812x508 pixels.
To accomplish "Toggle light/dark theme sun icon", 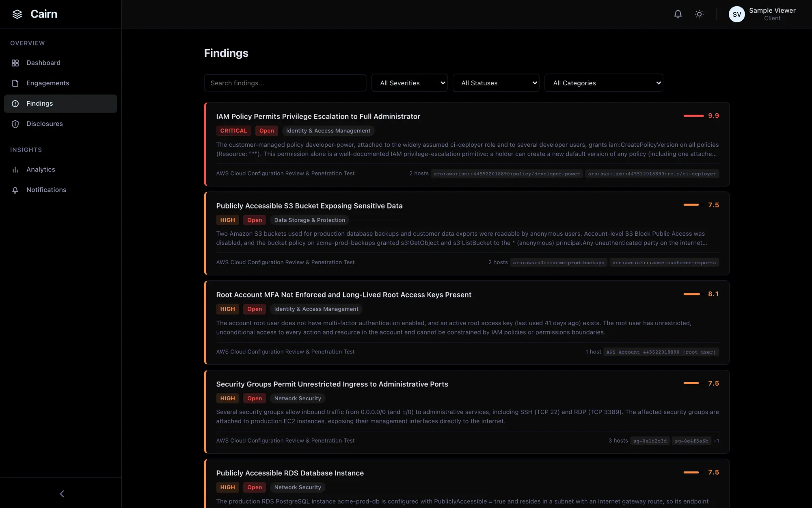I will 699,14.
